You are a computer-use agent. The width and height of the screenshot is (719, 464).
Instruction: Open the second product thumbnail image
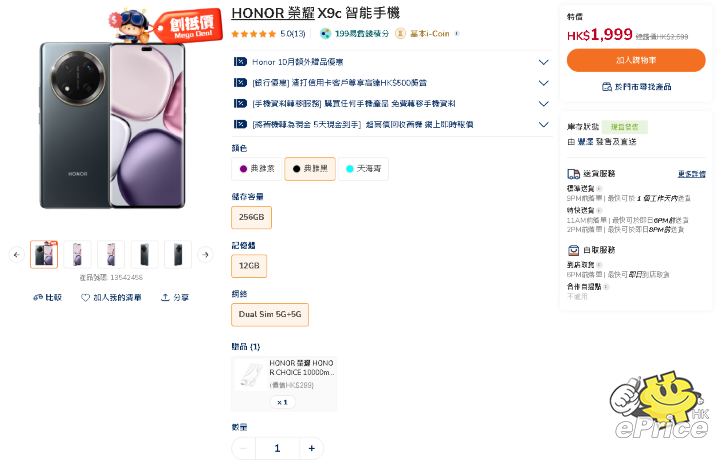click(x=78, y=255)
